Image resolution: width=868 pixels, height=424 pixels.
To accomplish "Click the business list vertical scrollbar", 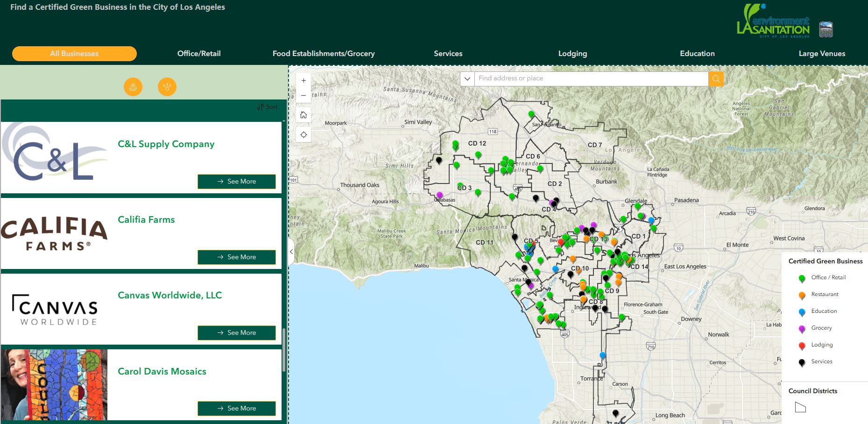I will [x=283, y=350].
